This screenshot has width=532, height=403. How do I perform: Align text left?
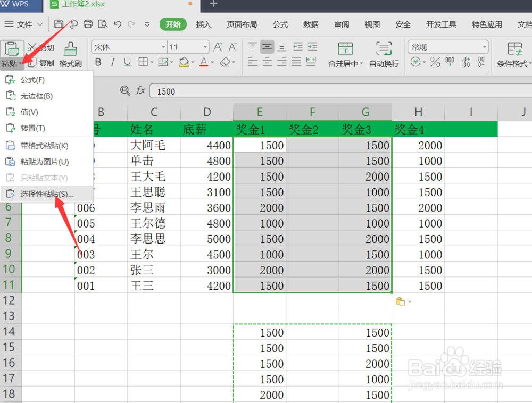tap(252, 62)
